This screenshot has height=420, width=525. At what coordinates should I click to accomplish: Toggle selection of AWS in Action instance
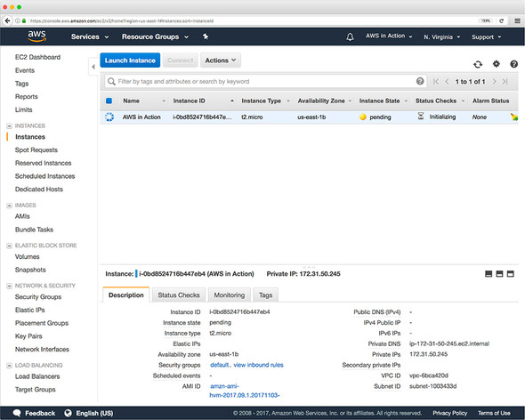click(x=109, y=117)
